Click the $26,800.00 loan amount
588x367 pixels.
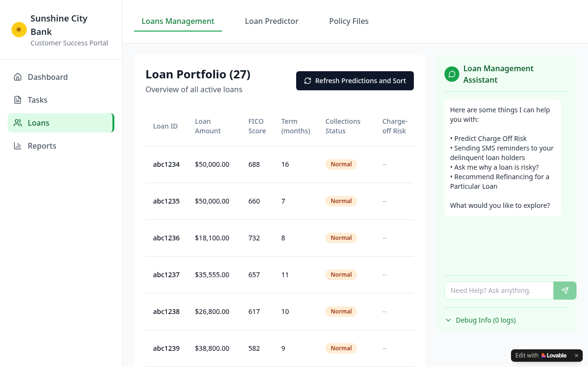tap(212, 312)
